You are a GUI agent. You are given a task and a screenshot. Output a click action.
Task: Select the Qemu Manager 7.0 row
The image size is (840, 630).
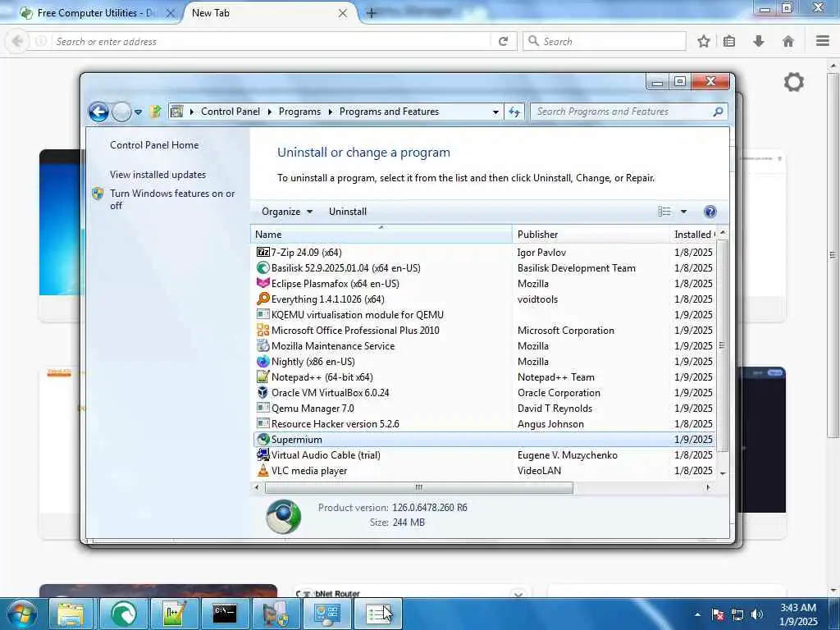point(484,409)
